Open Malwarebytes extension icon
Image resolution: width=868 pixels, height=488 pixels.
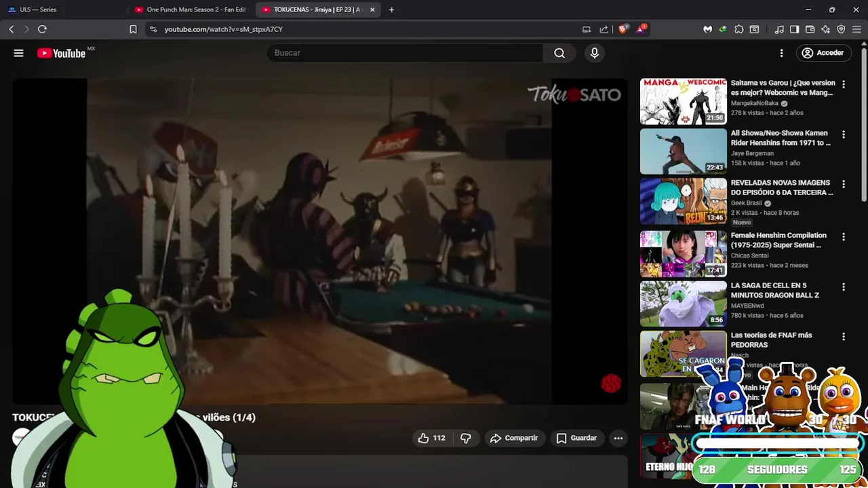pyautogui.click(x=707, y=29)
